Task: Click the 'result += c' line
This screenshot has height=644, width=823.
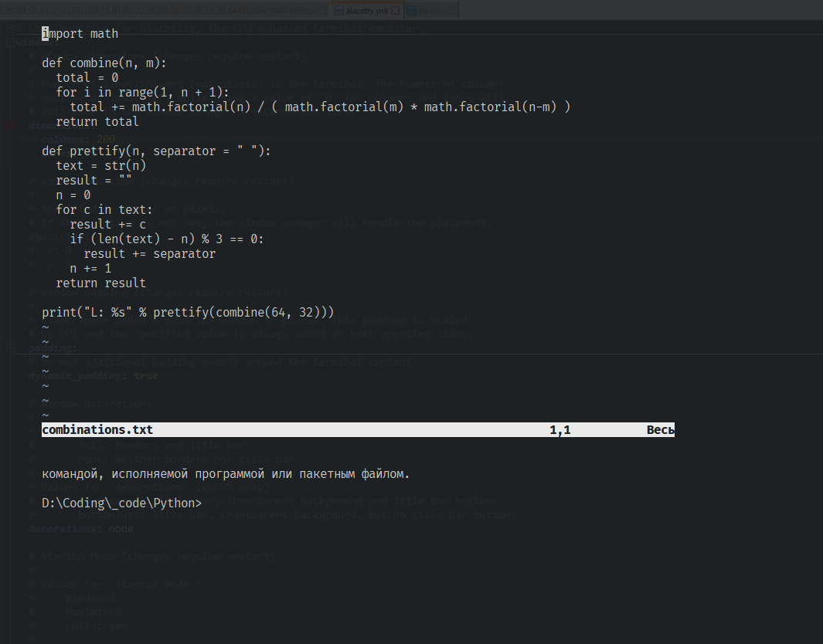Action: pos(107,225)
